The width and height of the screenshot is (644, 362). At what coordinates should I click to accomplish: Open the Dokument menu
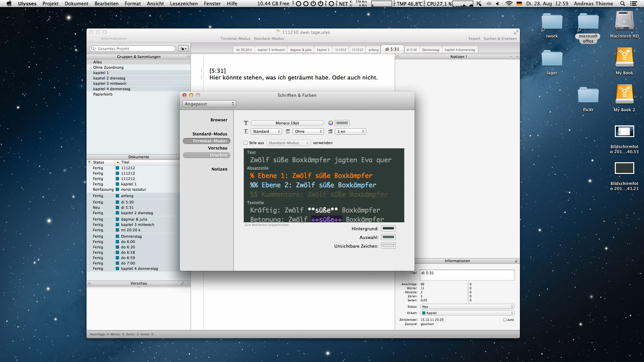pyautogui.click(x=76, y=3)
